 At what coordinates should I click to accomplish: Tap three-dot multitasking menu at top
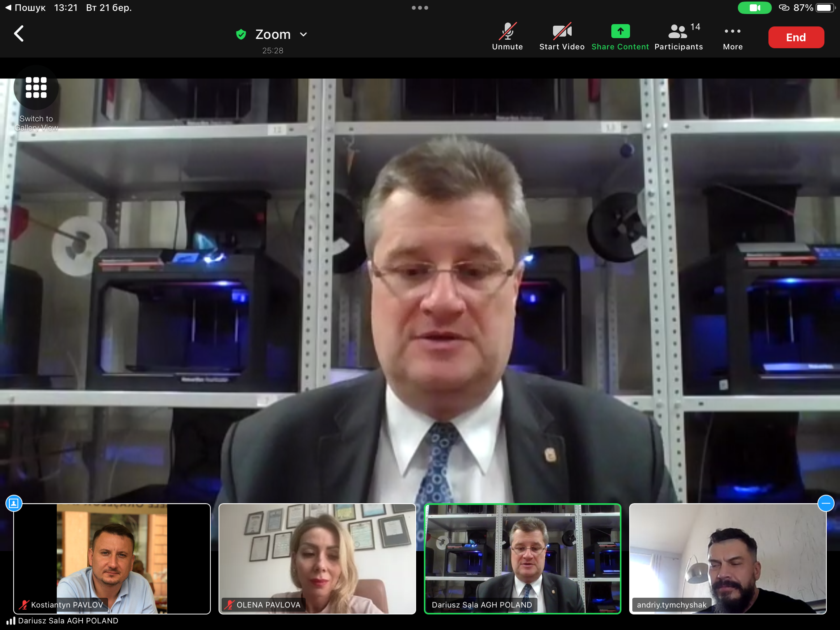pyautogui.click(x=420, y=8)
